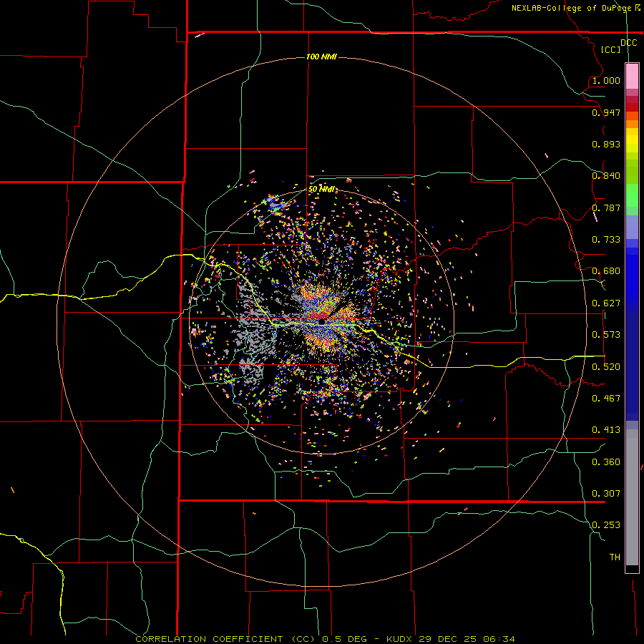Click the gray segment of the color bar
Screen dimensions: 644x644
point(632,497)
